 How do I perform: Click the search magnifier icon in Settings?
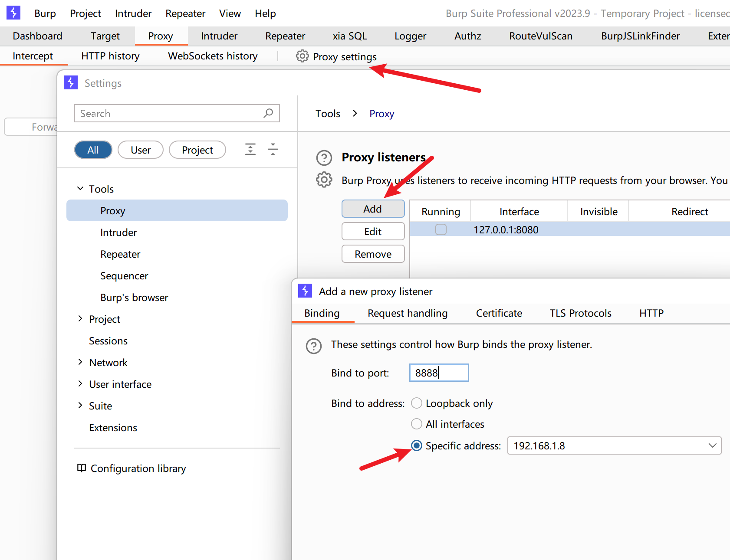268,113
